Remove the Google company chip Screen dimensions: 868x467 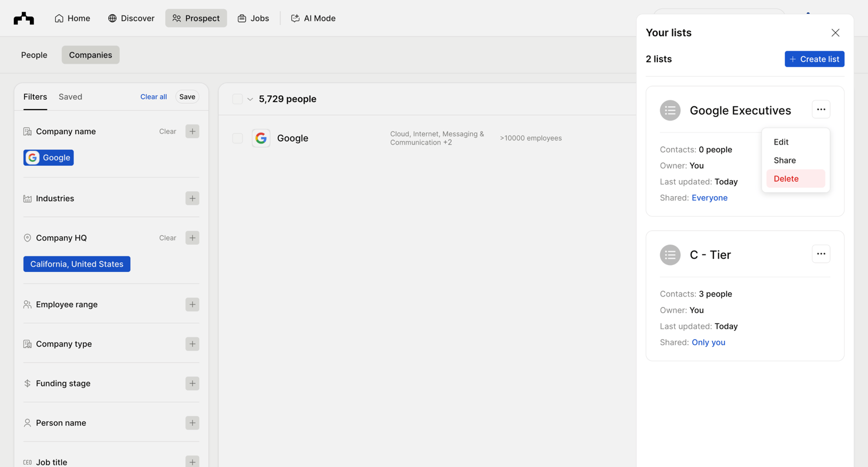(x=49, y=158)
